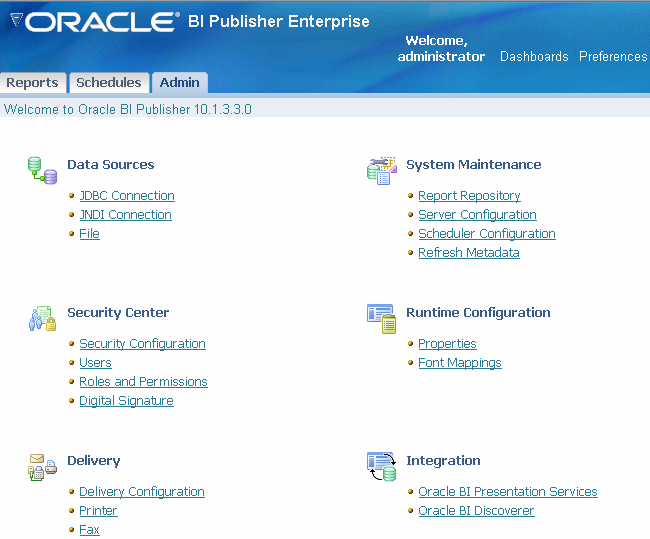Viewport: 650px width, 539px height.
Task: Open the Digital Signature link
Action: pos(126,401)
